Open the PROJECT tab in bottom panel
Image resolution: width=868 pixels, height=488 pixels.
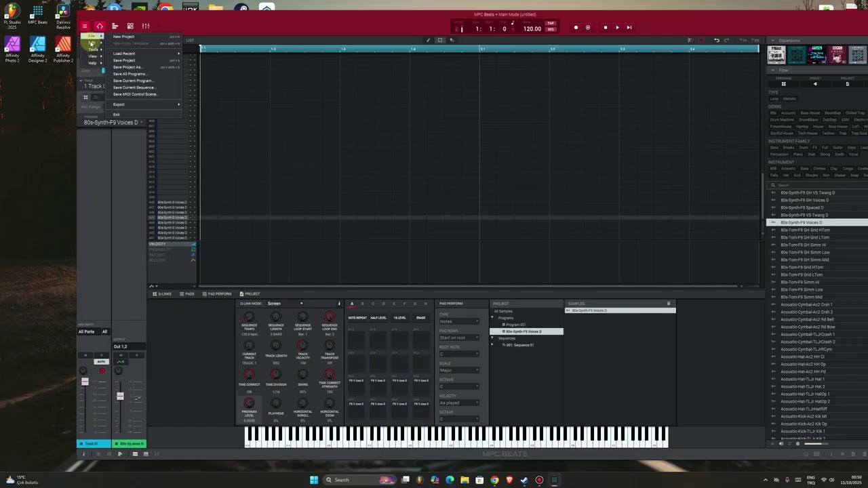tap(250, 294)
